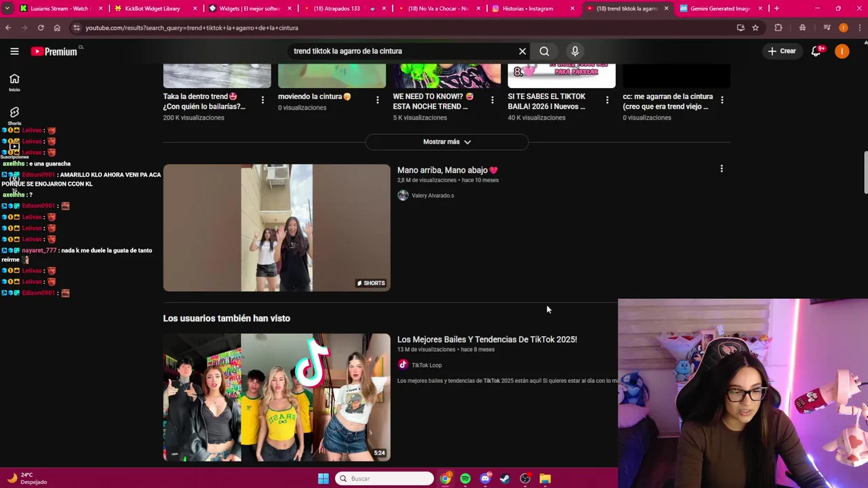Viewport: 868px width, 488px height.
Task: Start voice search with the microphone
Action: [x=575, y=52]
